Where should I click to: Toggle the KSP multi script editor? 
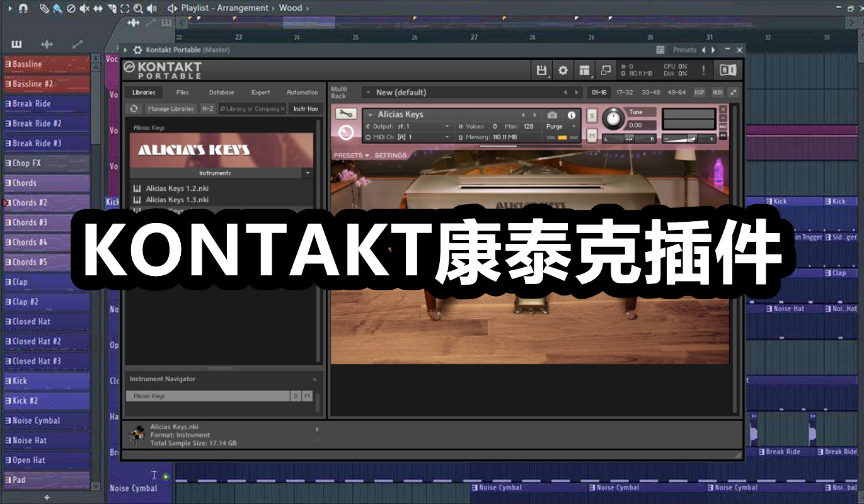(x=700, y=93)
